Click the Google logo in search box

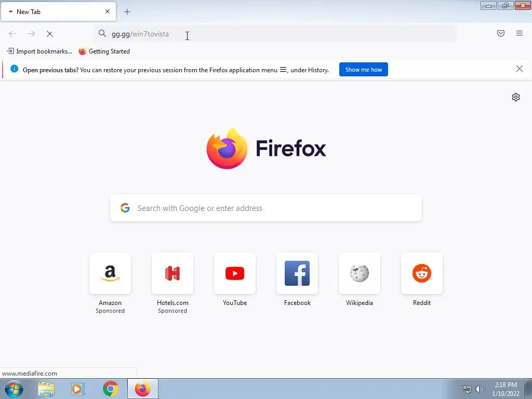125,208
